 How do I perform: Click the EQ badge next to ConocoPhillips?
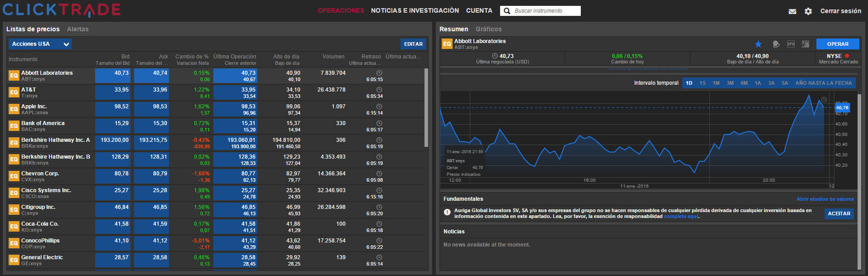pos(14,243)
